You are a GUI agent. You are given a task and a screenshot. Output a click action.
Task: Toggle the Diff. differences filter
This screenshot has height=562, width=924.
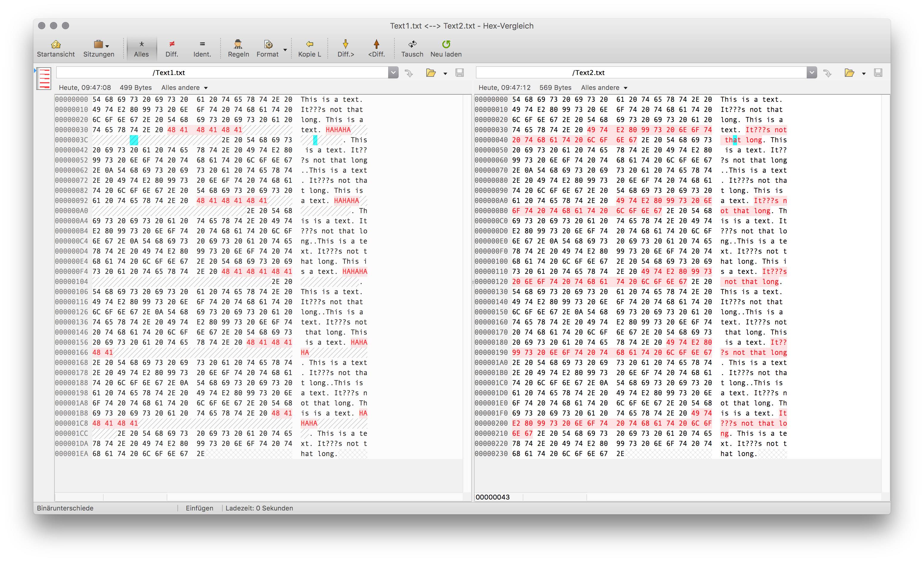point(172,48)
